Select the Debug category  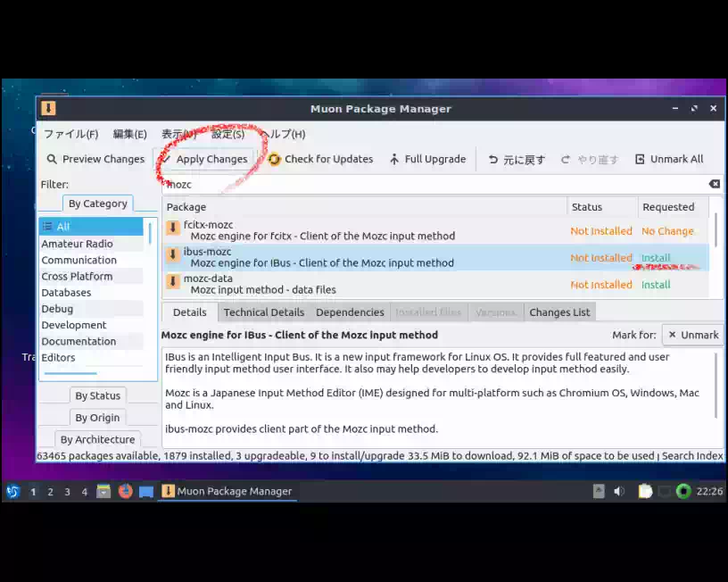(92, 309)
